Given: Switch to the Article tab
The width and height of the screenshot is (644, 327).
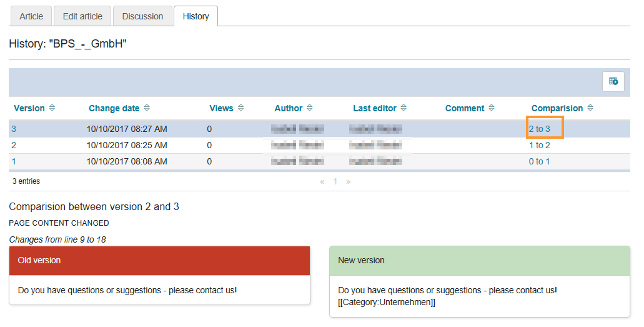Looking at the screenshot, I should (31, 16).
